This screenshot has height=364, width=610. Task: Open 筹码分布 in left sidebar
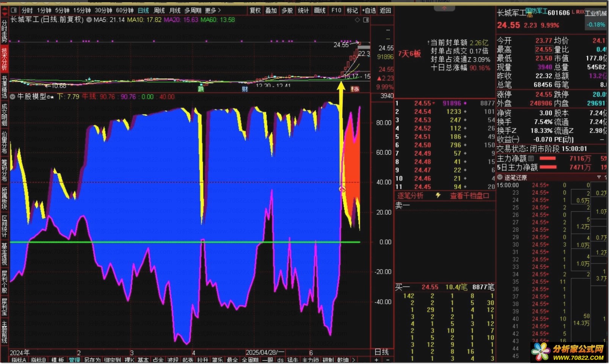(x=4, y=170)
